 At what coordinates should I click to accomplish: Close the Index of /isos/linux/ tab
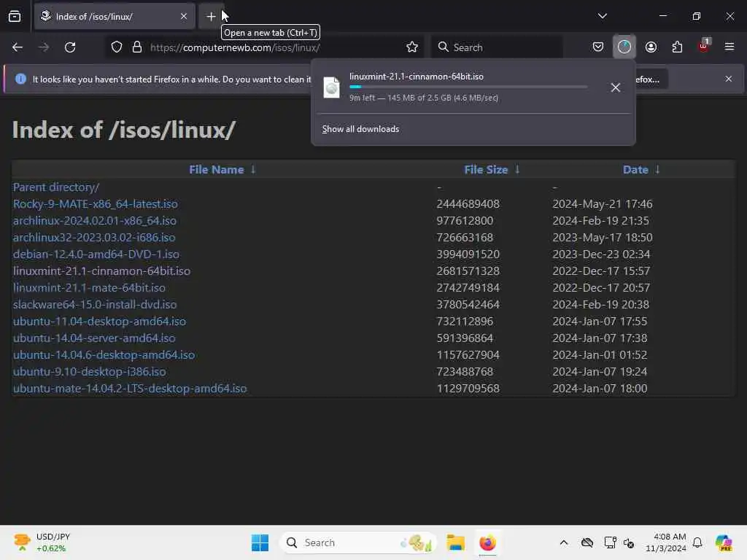tap(184, 17)
